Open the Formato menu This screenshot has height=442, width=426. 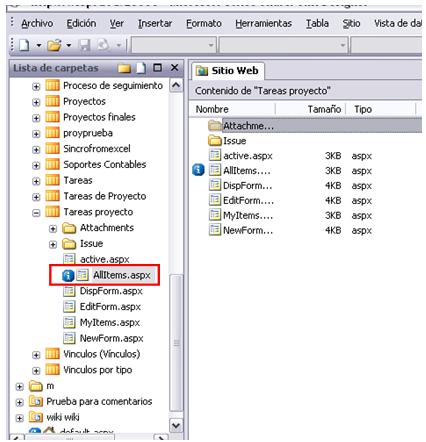click(x=204, y=23)
